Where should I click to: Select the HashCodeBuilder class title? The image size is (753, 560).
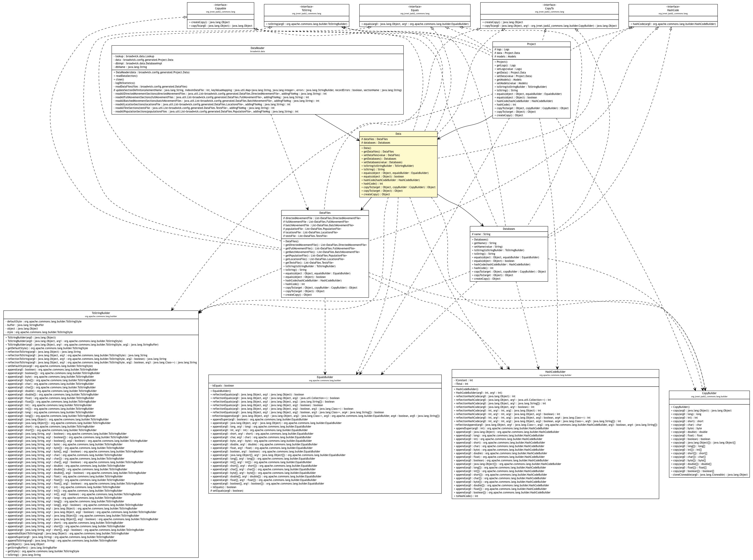pos(555,372)
